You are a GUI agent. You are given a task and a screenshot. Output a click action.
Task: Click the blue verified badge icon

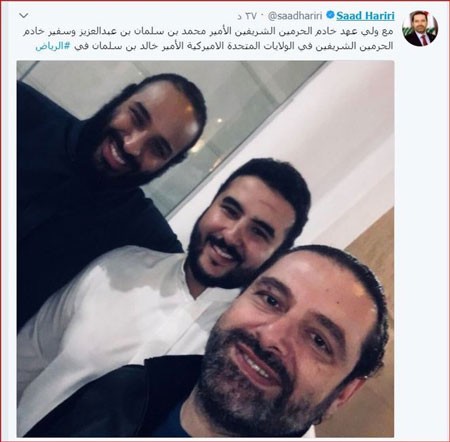click(330, 15)
